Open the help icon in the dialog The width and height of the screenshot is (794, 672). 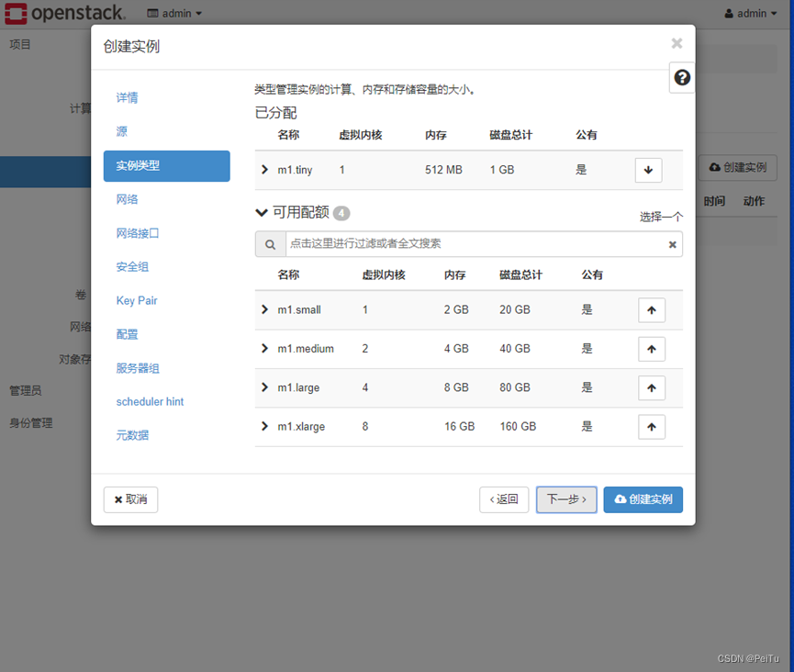[681, 78]
